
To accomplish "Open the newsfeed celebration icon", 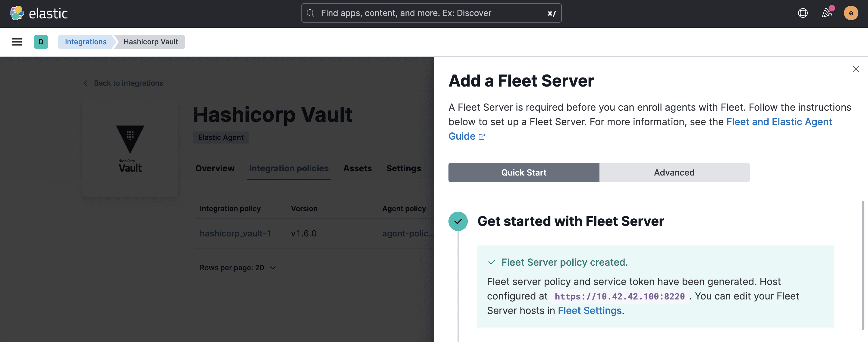I will [826, 13].
